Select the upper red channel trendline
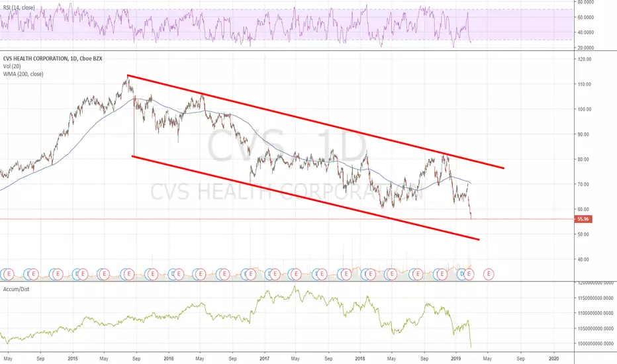Screen dimensions: 617x364 pyautogui.click(x=316, y=122)
